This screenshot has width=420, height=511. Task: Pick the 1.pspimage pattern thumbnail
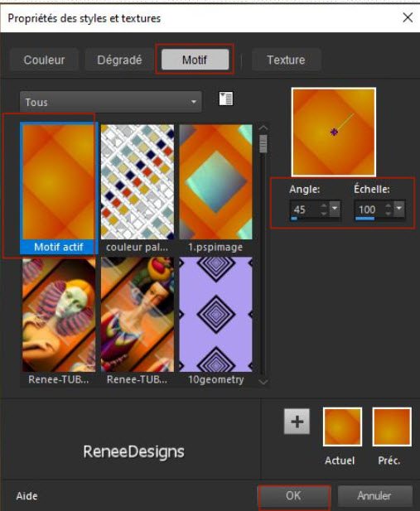coord(215,188)
